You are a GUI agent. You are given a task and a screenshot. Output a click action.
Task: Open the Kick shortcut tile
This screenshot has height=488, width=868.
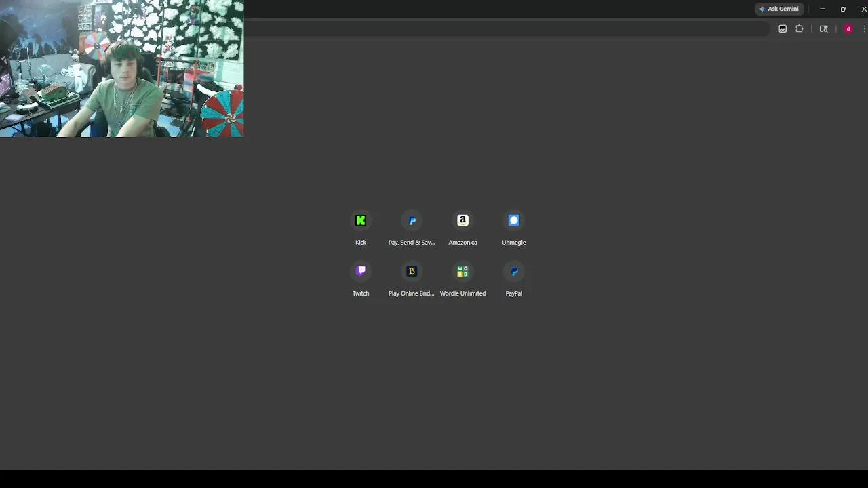(361, 228)
